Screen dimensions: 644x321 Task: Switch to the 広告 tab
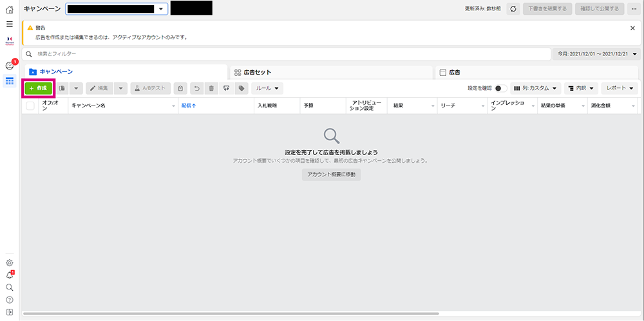tap(536, 72)
